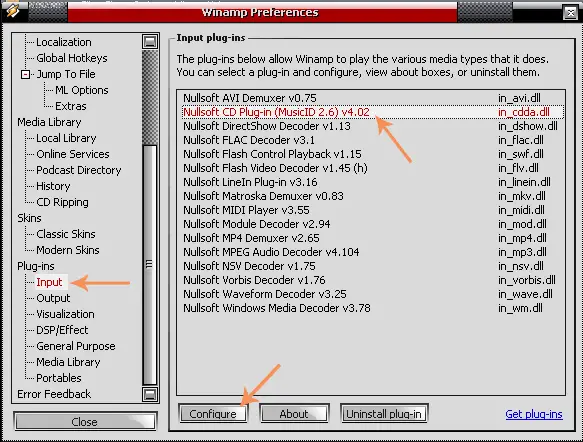The width and height of the screenshot is (583, 442).
Task: Click the in_dshow.dll filename
Action: (x=528, y=126)
